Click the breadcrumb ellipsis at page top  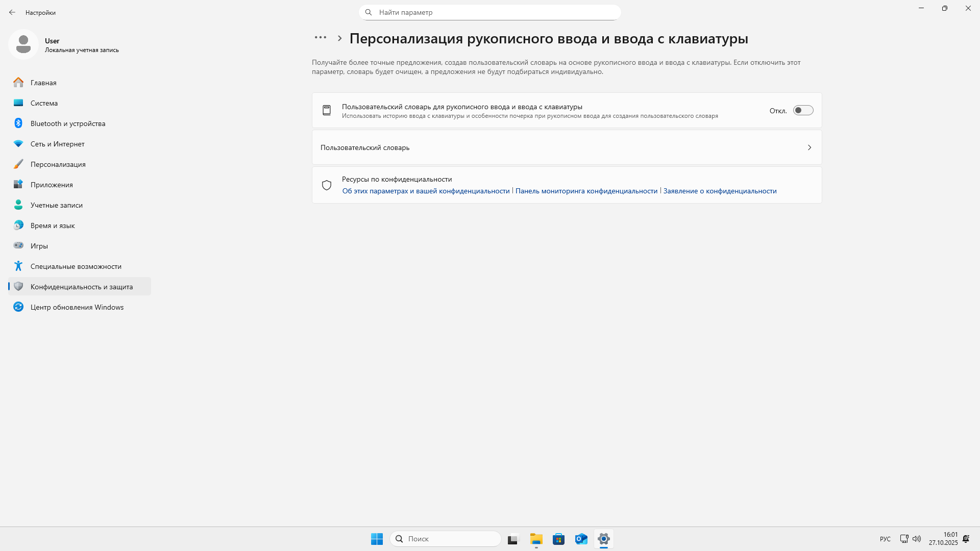tap(321, 37)
